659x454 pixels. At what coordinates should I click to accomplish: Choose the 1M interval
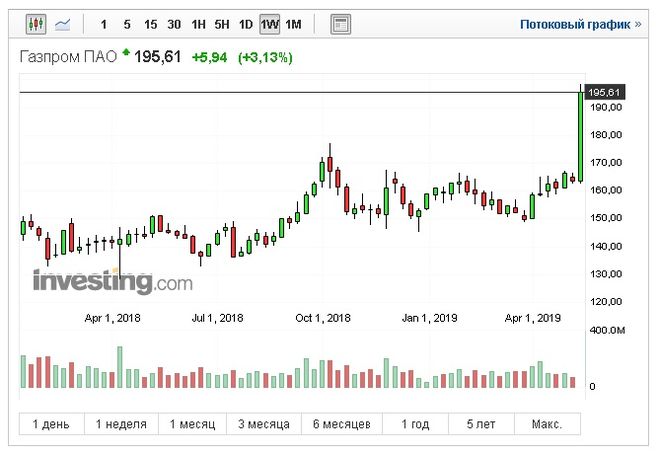(x=293, y=24)
